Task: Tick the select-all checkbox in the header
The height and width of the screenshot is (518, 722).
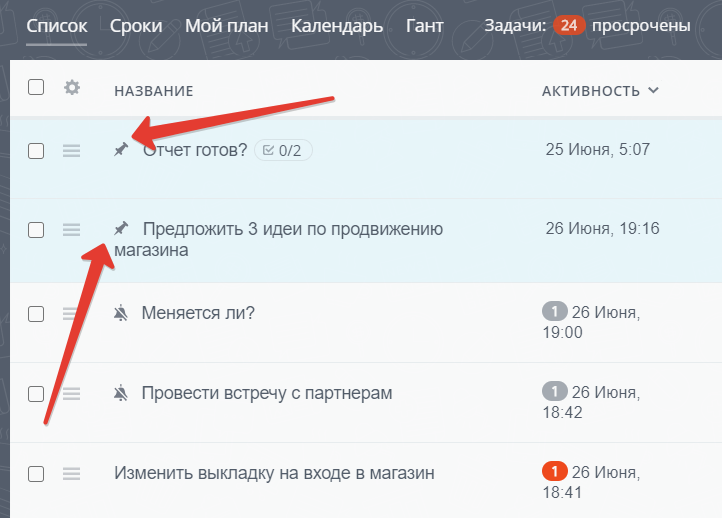Action: coord(36,87)
